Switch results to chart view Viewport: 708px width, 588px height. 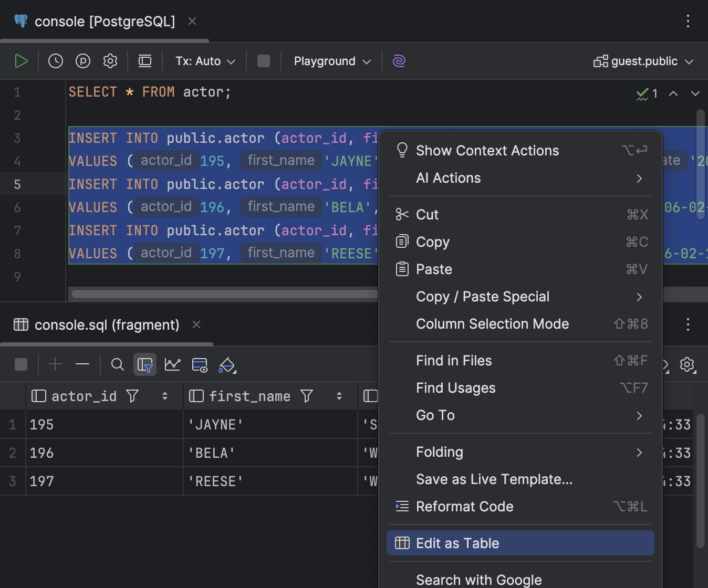(x=173, y=364)
